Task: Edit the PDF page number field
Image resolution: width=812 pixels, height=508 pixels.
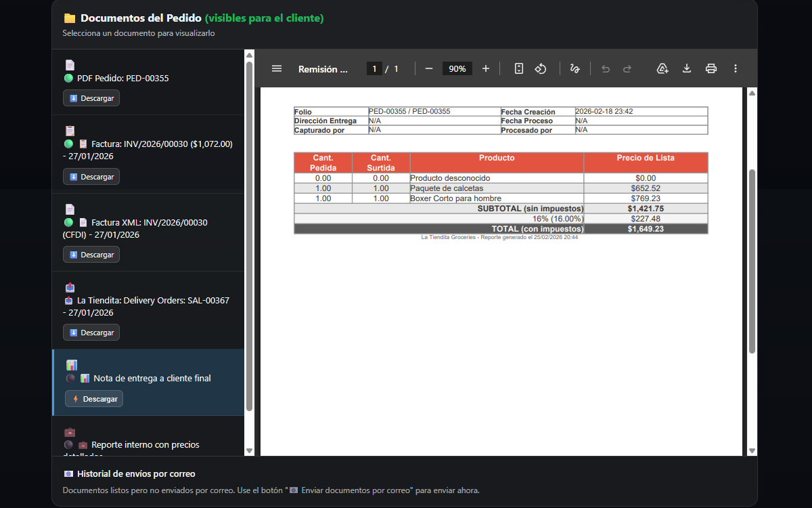Action: (374, 69)
